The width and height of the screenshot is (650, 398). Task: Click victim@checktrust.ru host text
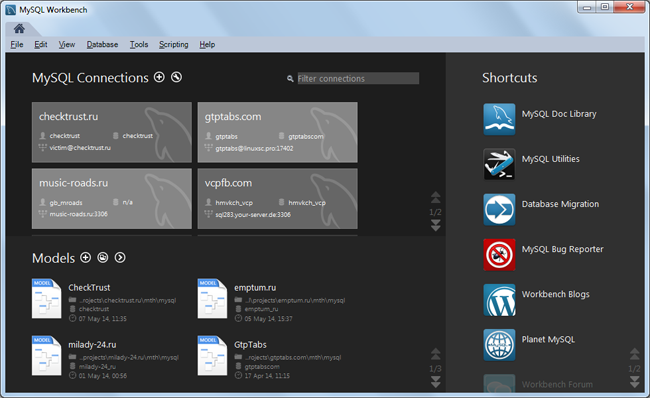(x=80, y=148)
